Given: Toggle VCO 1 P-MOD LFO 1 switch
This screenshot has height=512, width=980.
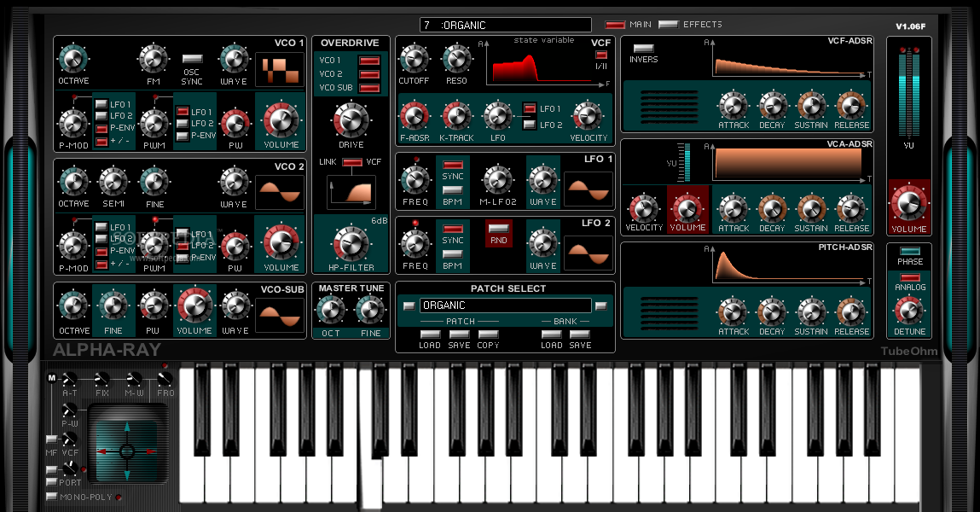Looking at the screenshot, I should [x=101, y=104].
